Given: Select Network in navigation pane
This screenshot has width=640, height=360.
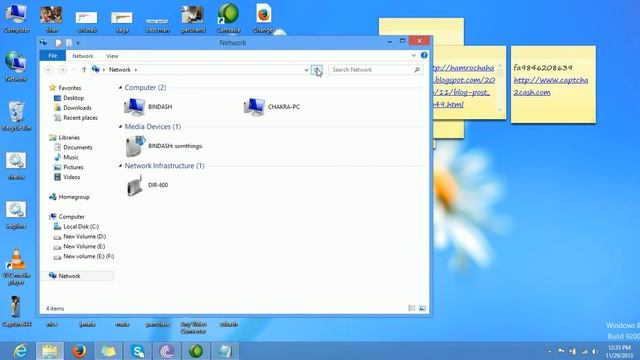Looking at the screenshot, I should pos(77,276).
